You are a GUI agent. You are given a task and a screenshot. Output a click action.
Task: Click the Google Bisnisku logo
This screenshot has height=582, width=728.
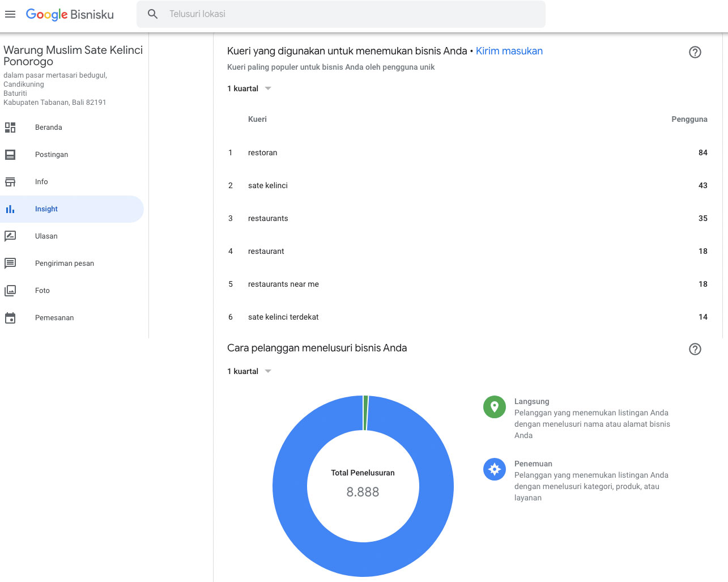[70, 14]
